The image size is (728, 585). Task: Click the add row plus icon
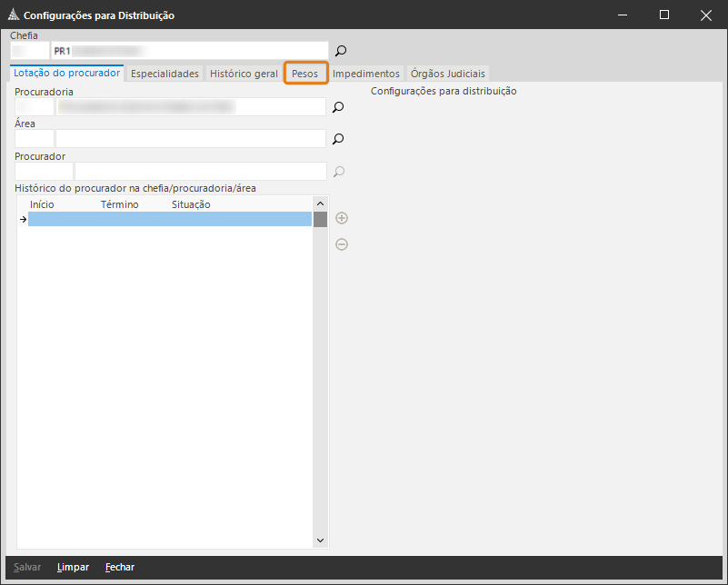pyautogui.click(x=342, y=218)
